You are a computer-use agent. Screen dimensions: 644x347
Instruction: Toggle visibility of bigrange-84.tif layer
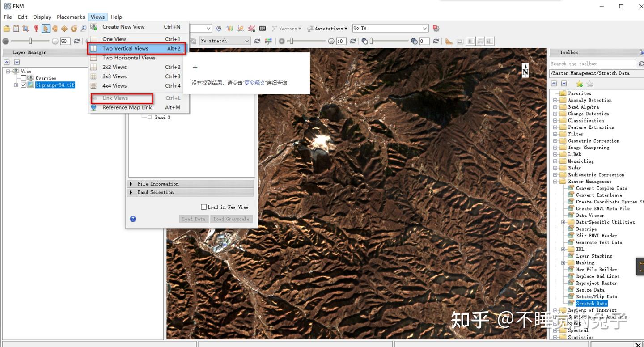pos(24,85)
